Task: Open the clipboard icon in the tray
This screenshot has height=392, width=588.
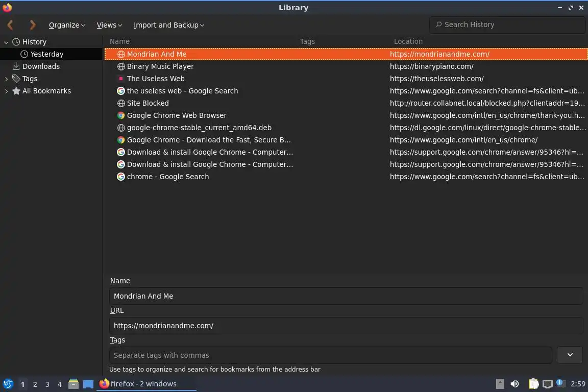Action: [533, 384]
